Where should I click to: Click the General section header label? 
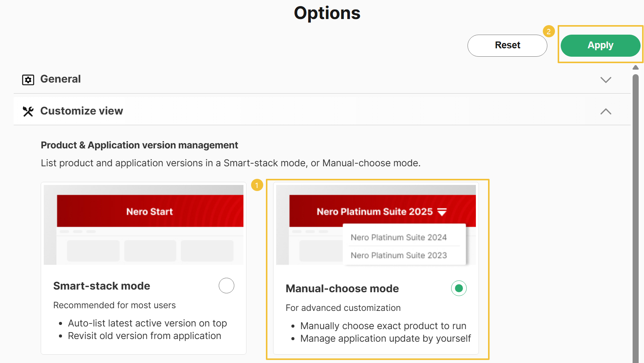tap(60, 79)
